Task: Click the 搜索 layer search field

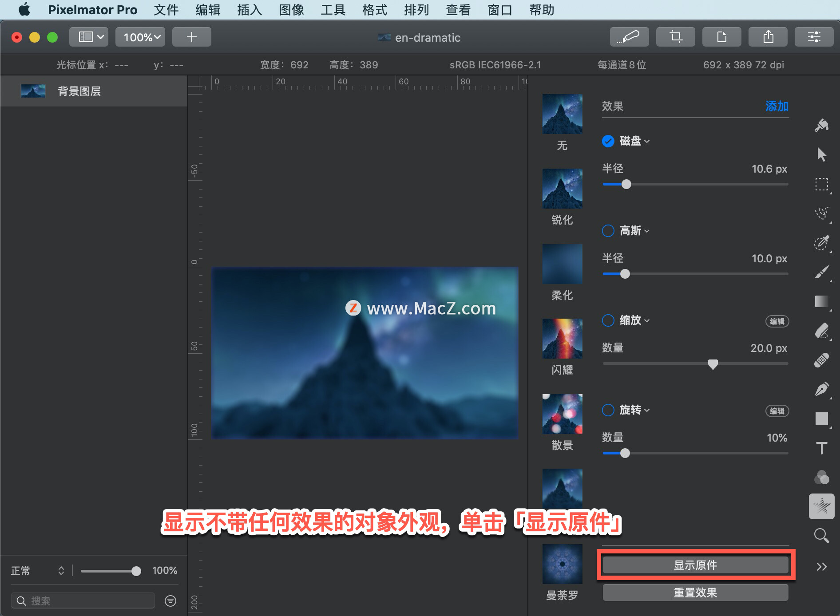Action: tap(83, 600)
